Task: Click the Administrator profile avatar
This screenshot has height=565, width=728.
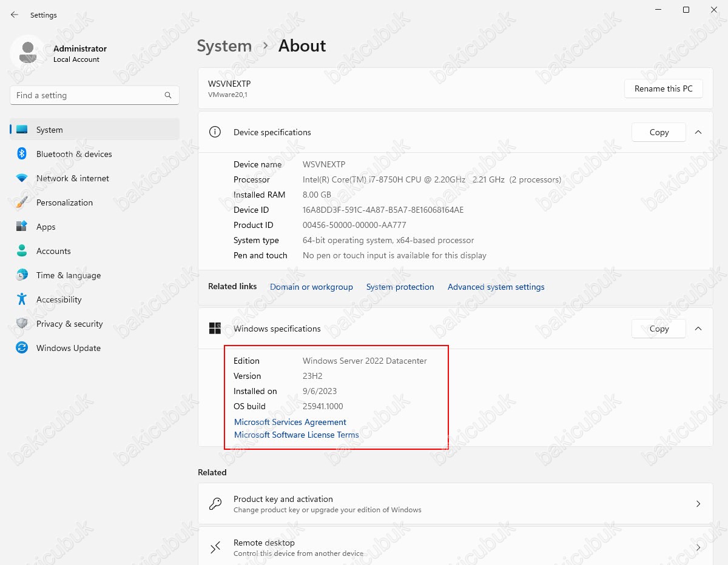Action: coord(27,53)
